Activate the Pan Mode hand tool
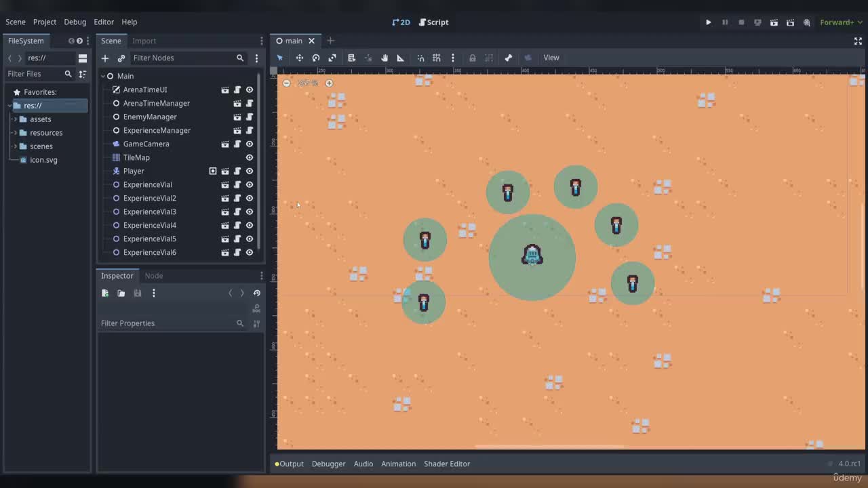868x488 pixels. tap(384, 58)
